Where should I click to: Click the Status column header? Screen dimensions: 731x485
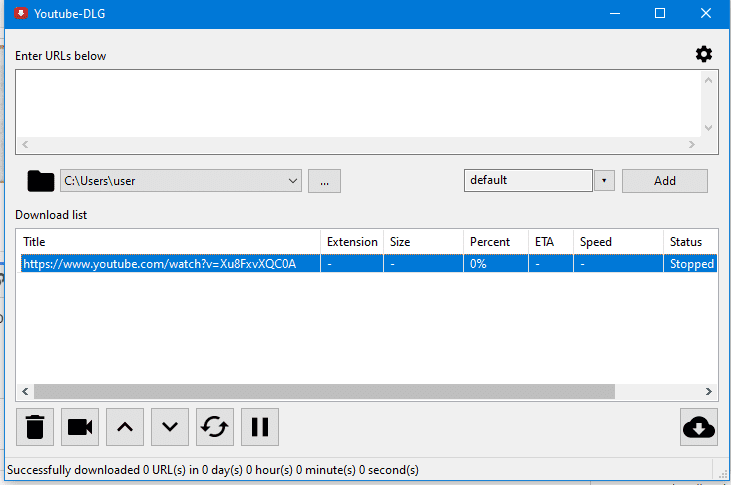coord(690,242)
